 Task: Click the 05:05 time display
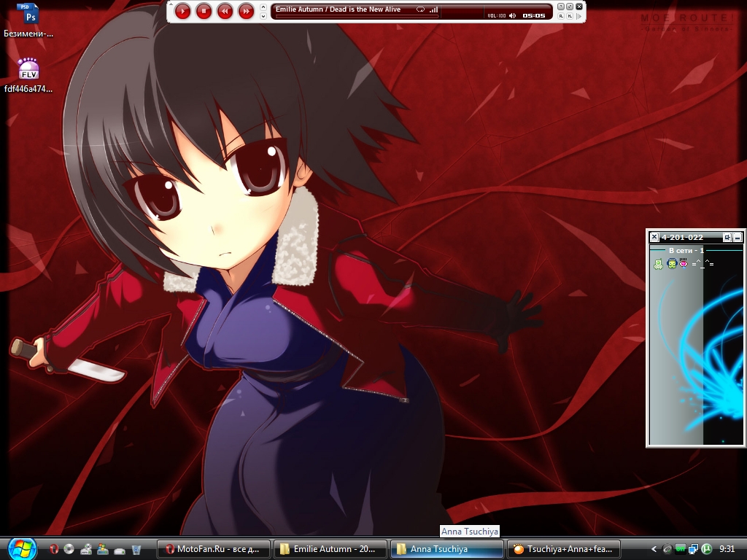[x=533, y=16]
